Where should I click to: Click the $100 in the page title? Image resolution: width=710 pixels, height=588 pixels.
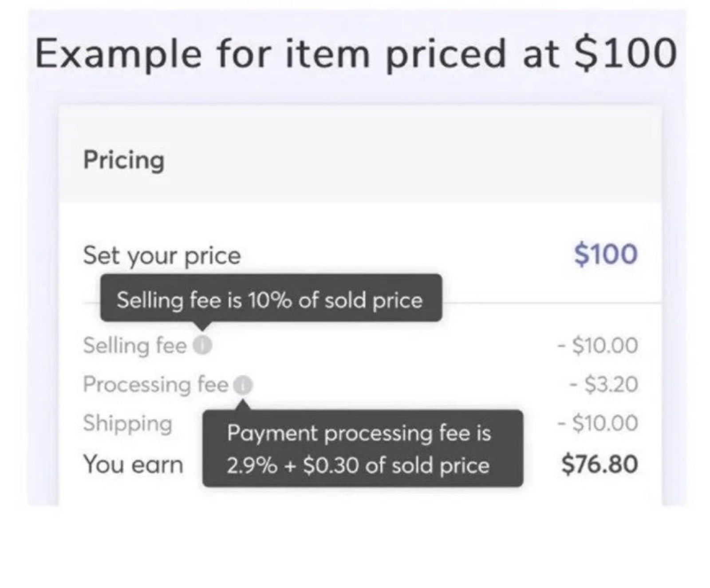coord(626,53)
